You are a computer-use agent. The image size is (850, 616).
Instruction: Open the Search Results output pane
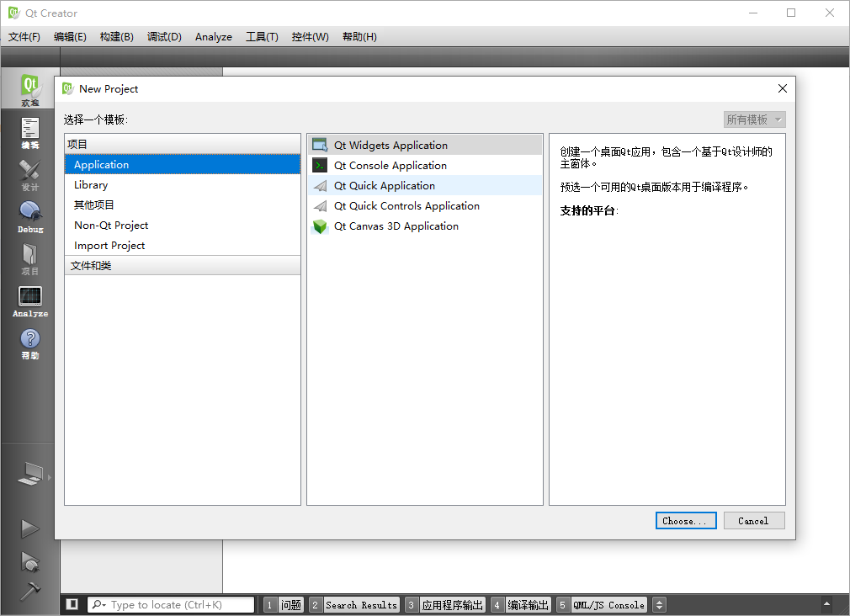click(354, 604)
